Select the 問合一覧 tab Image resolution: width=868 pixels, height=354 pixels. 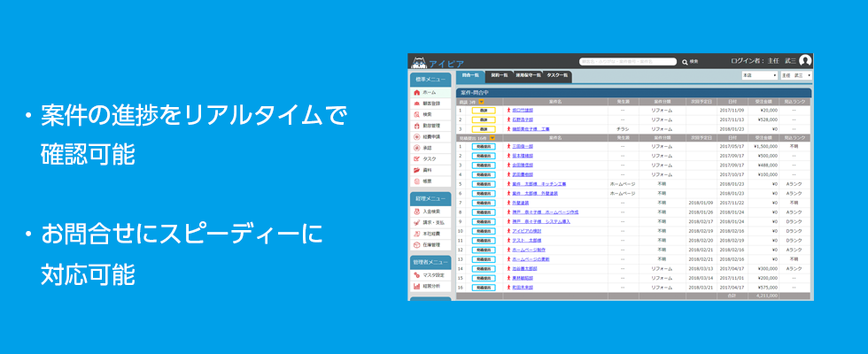469,76
